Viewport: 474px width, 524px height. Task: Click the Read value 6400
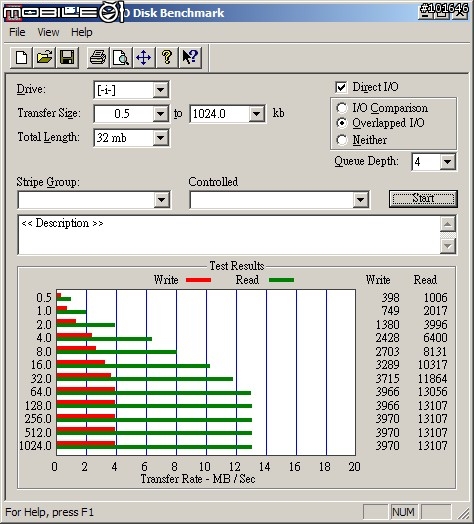tap(435, 338)
